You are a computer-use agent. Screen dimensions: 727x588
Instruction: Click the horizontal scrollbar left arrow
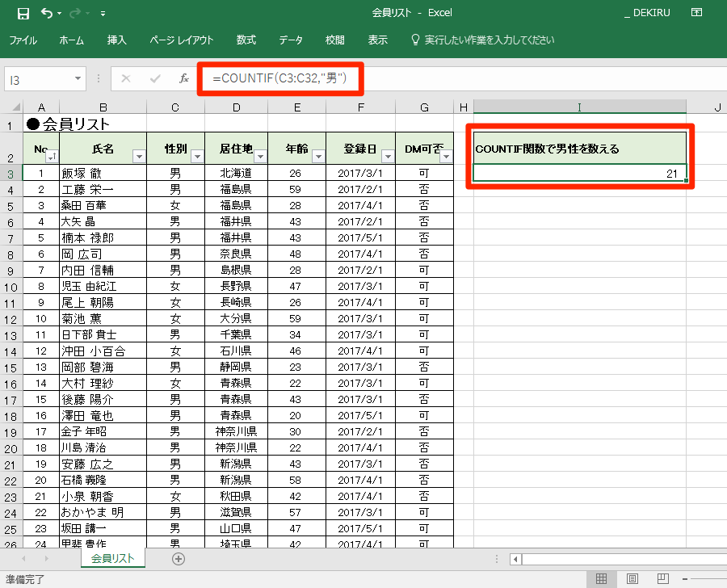(x=515, y=559)
